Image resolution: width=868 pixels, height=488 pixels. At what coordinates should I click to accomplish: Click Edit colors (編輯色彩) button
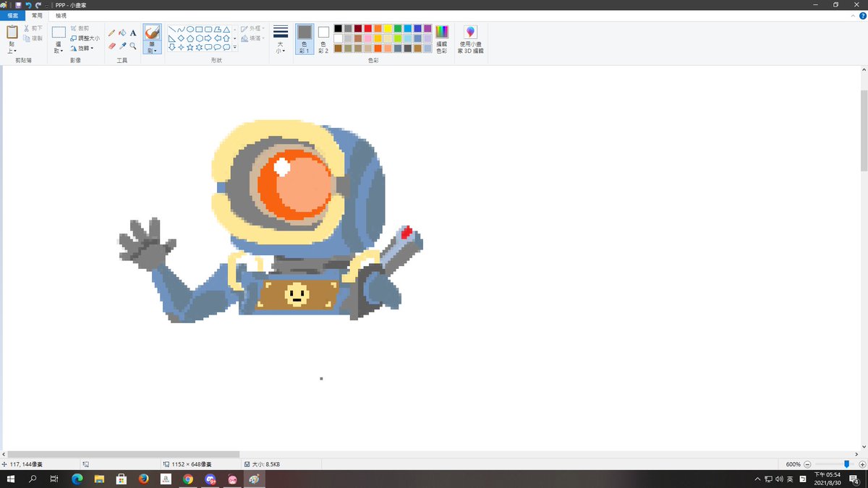tap(442, 40)
